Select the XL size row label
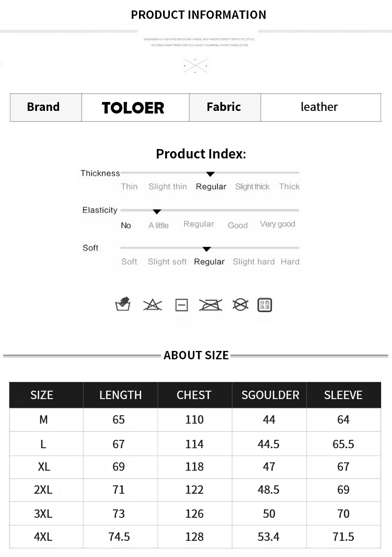 tap(44, 467)
